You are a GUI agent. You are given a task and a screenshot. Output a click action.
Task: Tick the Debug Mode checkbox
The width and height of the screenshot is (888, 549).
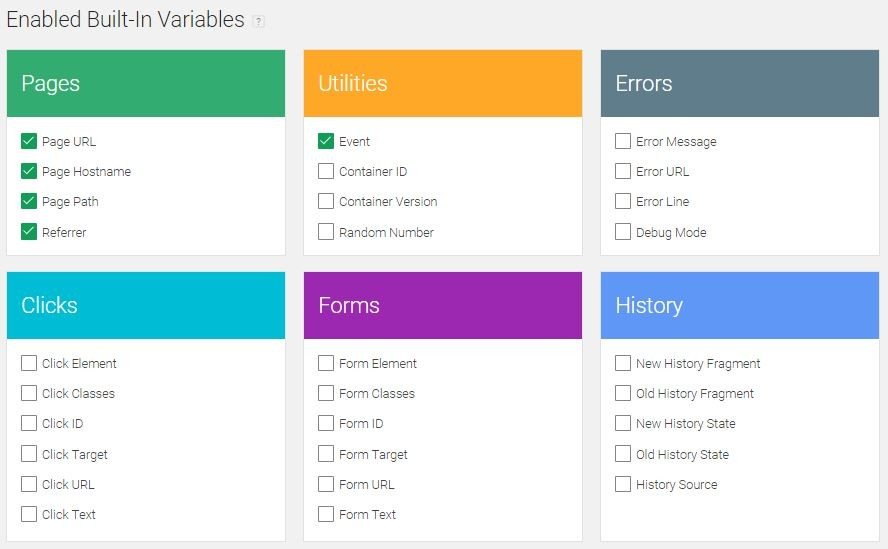[623, 232]
